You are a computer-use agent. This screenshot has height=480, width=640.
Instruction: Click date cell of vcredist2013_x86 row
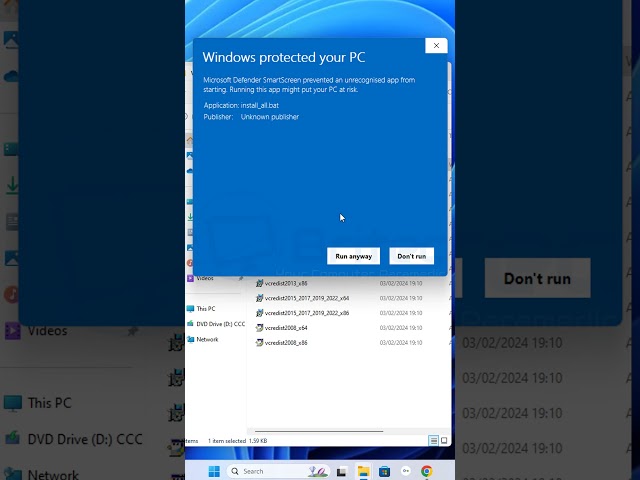click(x=401, y=283)
